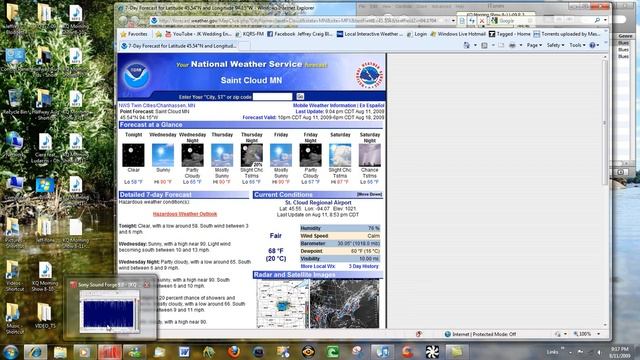The width and height of the screenshot is (640, 360).
Task: Click the black-and-white fan taskbar icon
Action: 432,352
